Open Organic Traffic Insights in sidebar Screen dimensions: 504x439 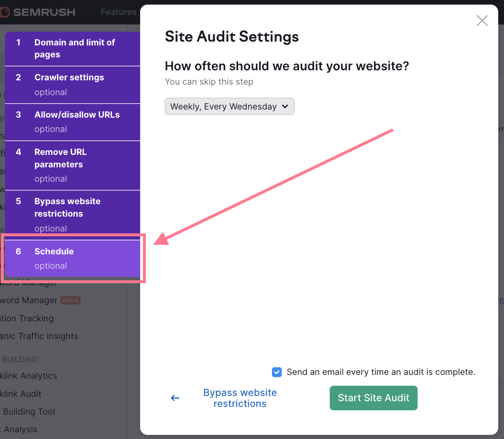coord(39,336)
